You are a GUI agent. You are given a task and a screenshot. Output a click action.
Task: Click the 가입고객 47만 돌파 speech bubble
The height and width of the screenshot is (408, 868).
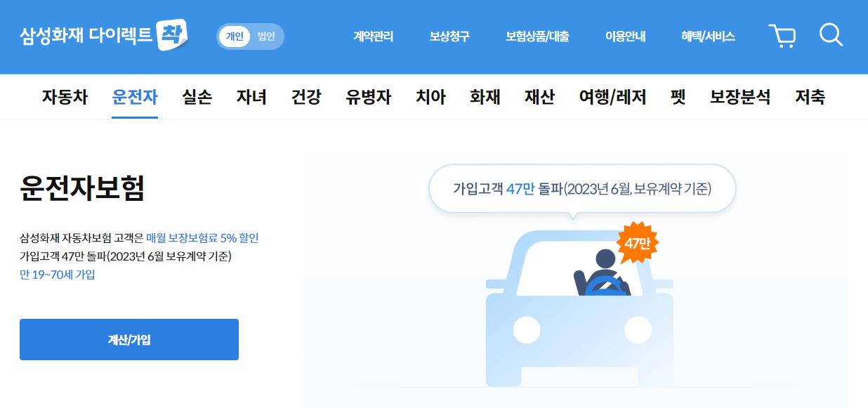pos(582,189)
